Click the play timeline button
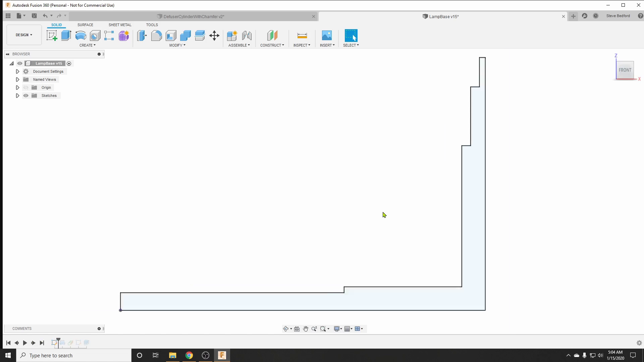 25,343
